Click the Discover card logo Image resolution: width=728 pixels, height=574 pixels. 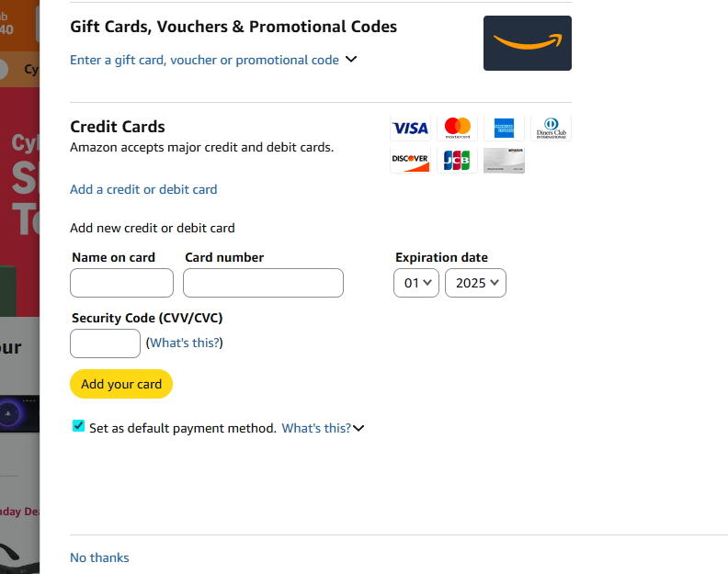point(410,161)
